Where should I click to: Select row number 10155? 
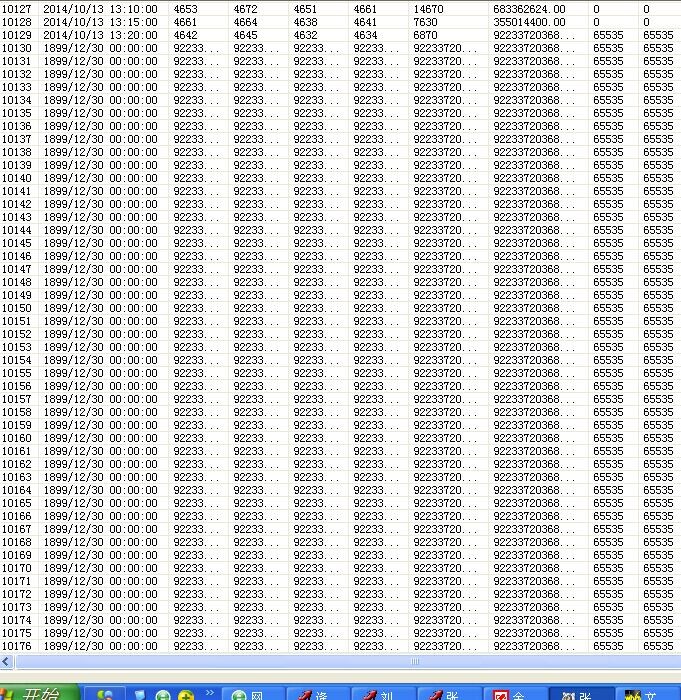pyautogui.click(x=17, y=373)
